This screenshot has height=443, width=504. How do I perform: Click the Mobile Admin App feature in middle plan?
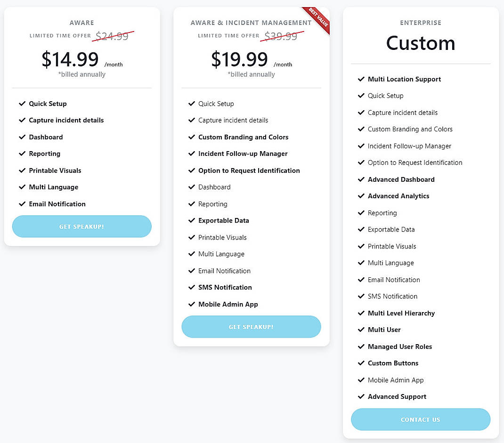point(228,304)
